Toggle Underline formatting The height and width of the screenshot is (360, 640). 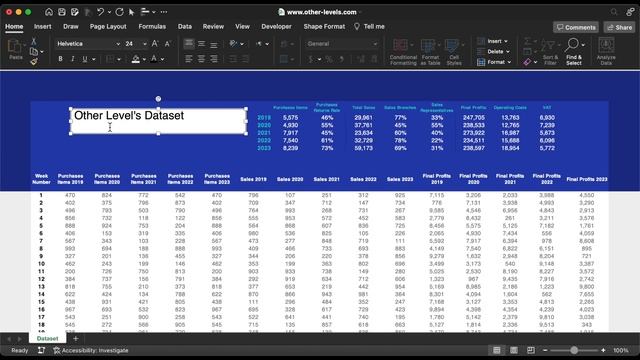84,59
